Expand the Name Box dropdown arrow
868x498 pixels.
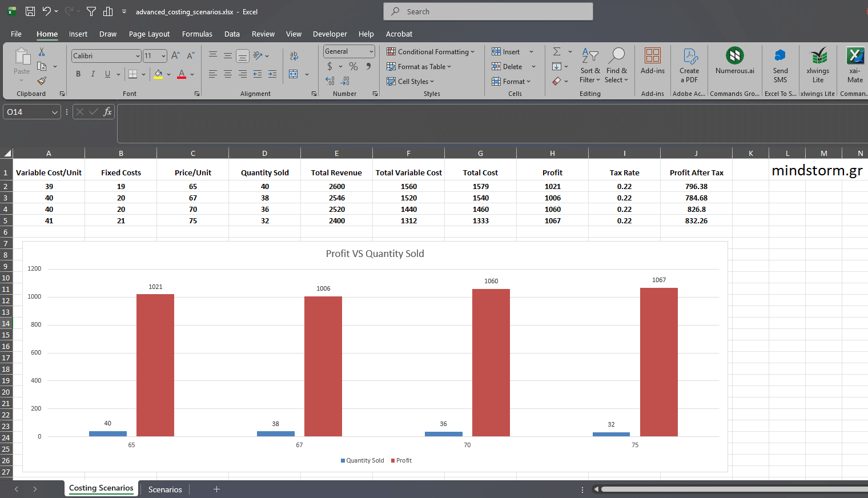pyautogui.click(x=55, y=113)
